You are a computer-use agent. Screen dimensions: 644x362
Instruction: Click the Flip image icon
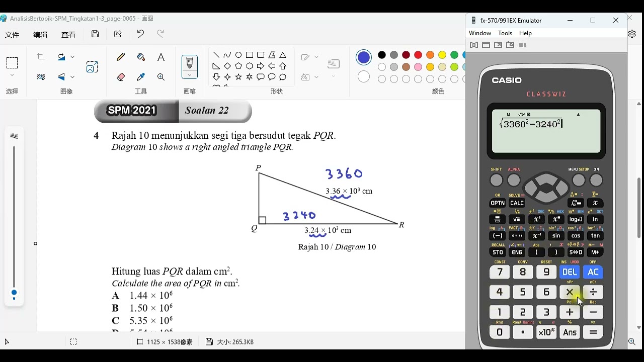[61, 77]
